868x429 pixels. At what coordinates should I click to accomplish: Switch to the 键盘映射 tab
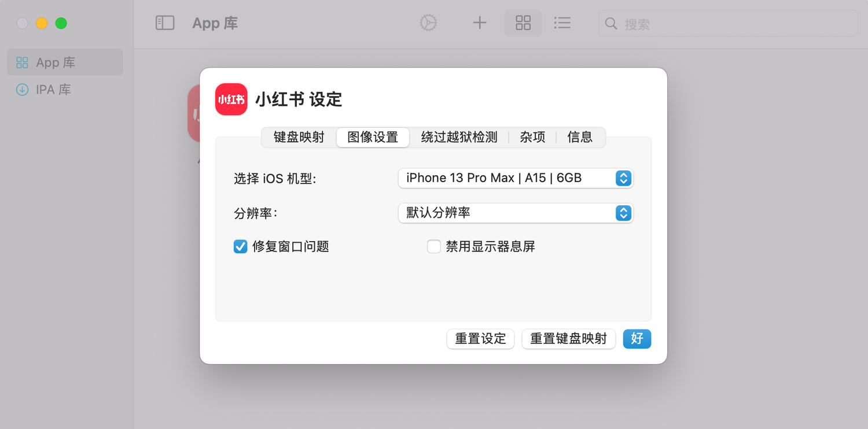coord(299,138)
